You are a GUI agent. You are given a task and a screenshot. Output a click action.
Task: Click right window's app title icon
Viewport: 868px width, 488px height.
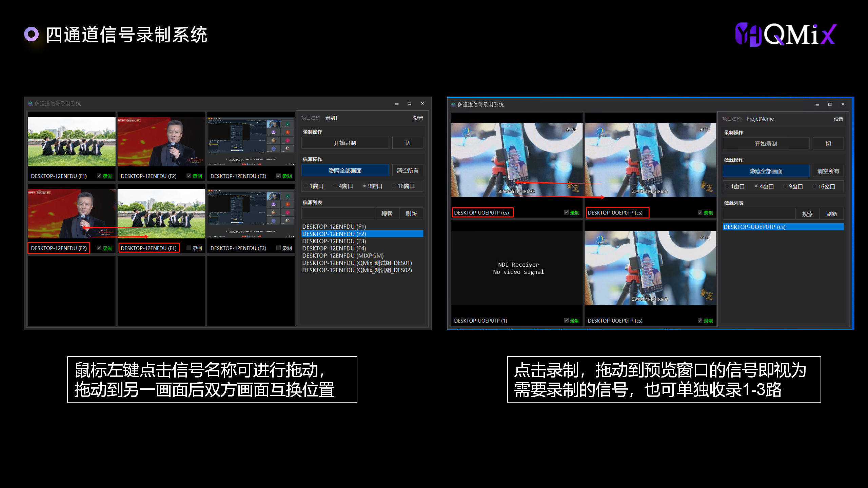[x=453, y=105]
